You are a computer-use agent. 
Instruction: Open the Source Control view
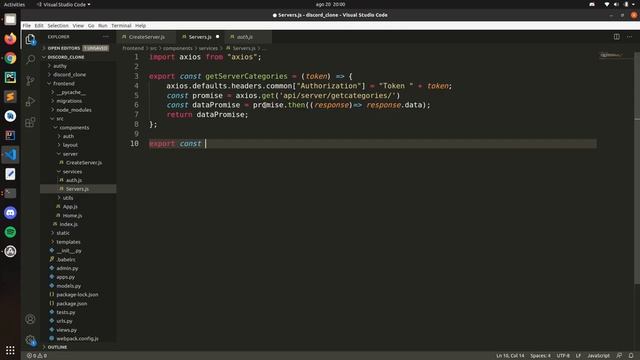pos(30,80)
